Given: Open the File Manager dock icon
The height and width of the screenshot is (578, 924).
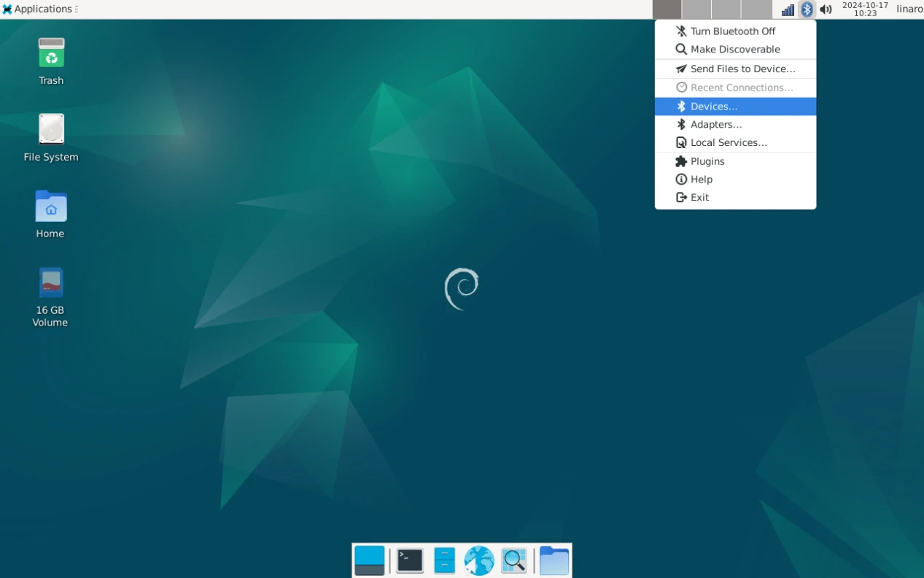Looking at the screenshot, I should coord(444,560).
